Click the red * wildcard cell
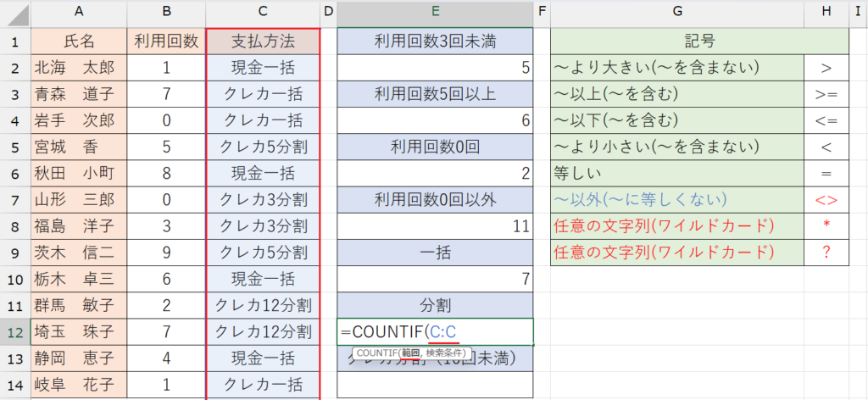This screenshot has width=868, height=400. coord(826,226)
